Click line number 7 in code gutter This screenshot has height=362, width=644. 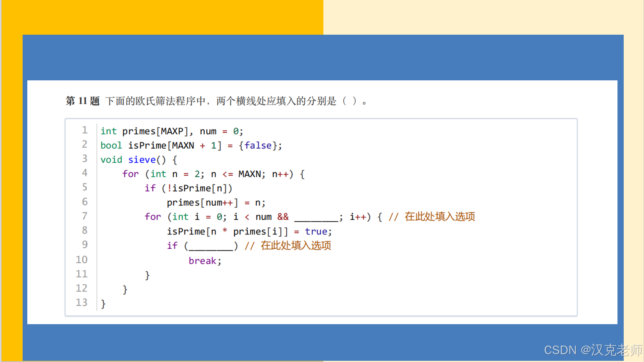pos(85,216)
